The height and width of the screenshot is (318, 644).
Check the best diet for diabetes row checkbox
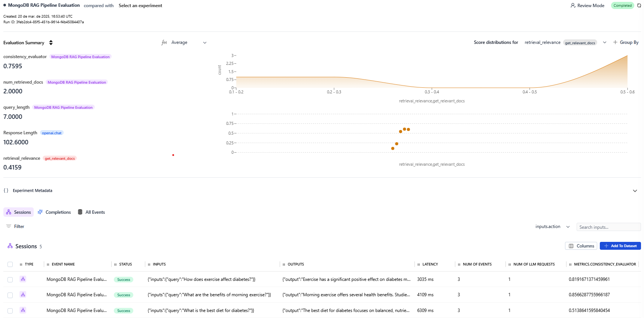coord(10,311)
